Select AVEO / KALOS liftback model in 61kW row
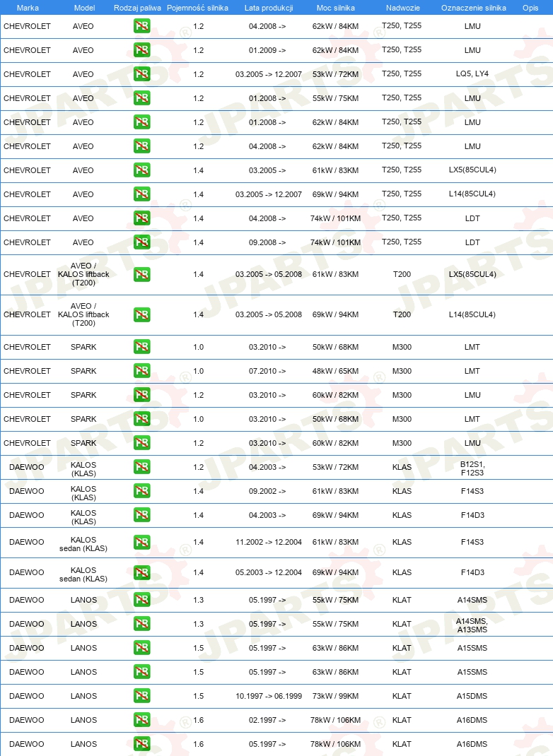 tap(83, 274)
